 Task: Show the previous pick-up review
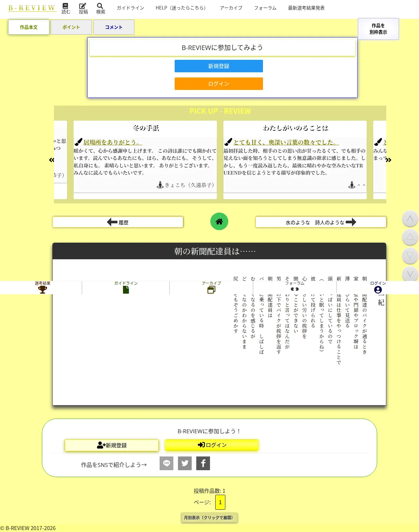[x=52, y=160]
